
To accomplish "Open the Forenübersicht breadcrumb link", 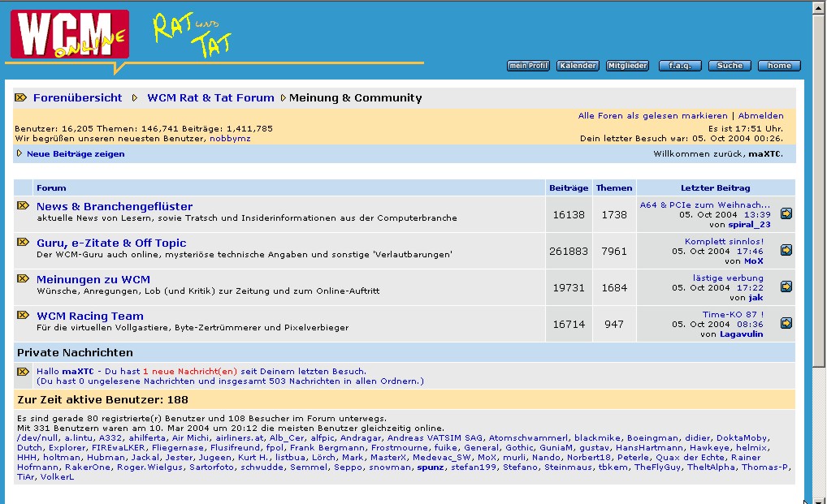I will (x=77, y=97).
